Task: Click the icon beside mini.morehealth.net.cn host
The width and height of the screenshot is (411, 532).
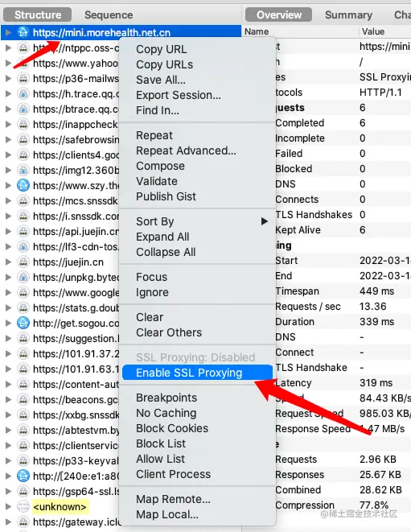Action: (23, 32)
